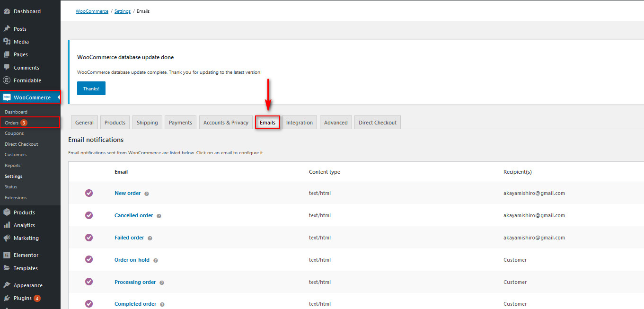The width and height of the screenshot is (644, 309).
Task: Toggle the New order email enabled checkmark
Action: click(x=89, y=193)
